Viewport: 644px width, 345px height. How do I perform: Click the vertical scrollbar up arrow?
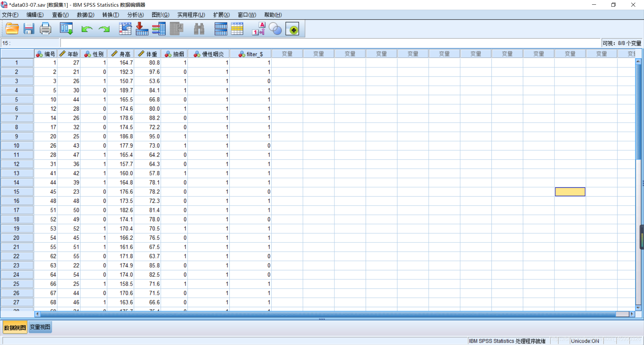click(638, 61)
